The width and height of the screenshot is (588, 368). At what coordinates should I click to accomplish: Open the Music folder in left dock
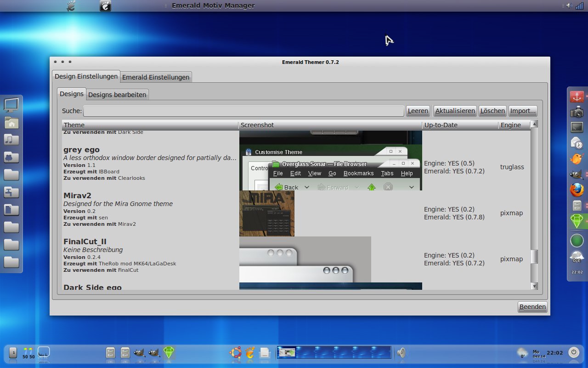[x=11, y=140]
